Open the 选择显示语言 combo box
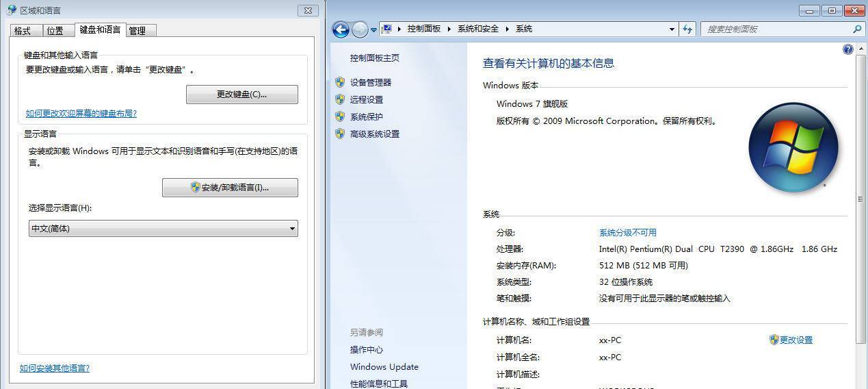868x389 pixels. point(163,229)
